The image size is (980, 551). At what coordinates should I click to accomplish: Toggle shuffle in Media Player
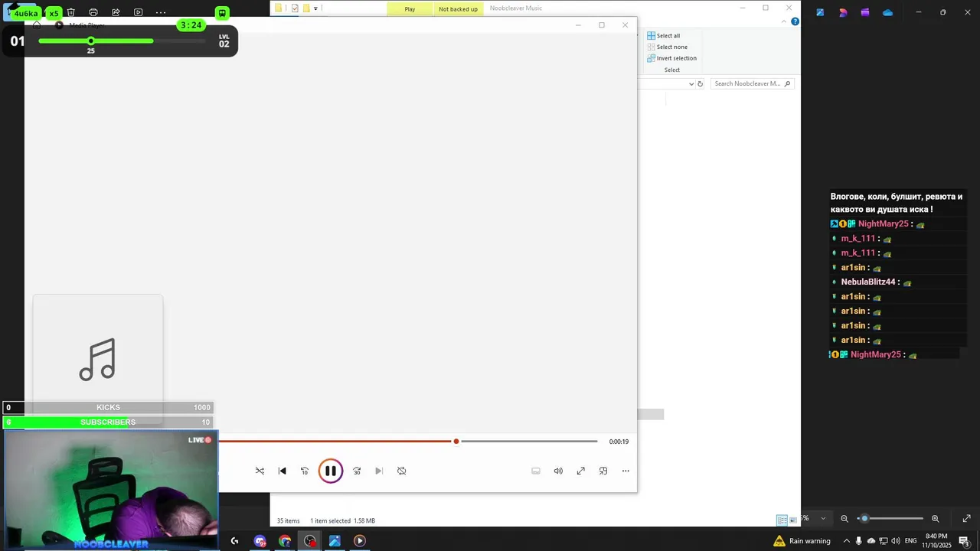260,471
